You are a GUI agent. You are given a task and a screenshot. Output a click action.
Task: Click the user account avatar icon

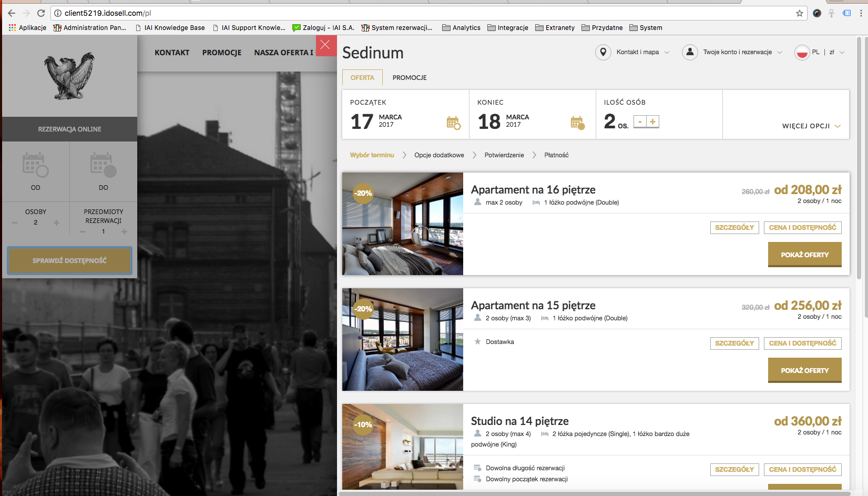point(690,52)
